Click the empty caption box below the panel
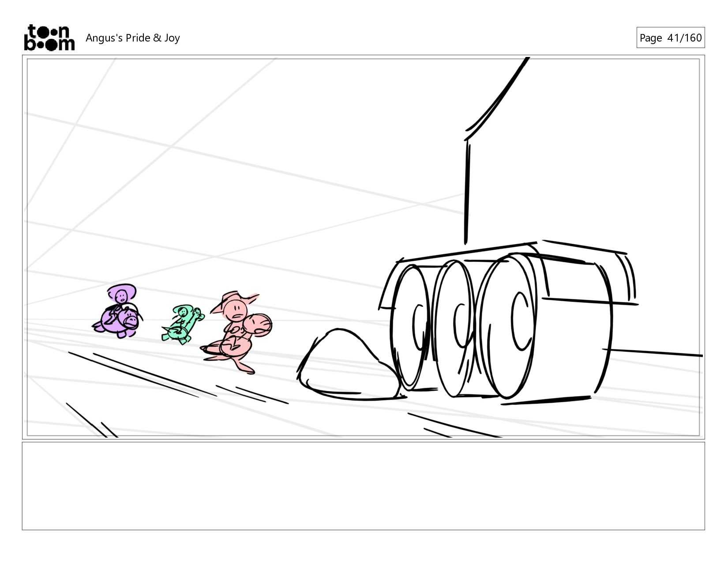The height and width of the screenshot is (563, 728). (x=363, y=486)
